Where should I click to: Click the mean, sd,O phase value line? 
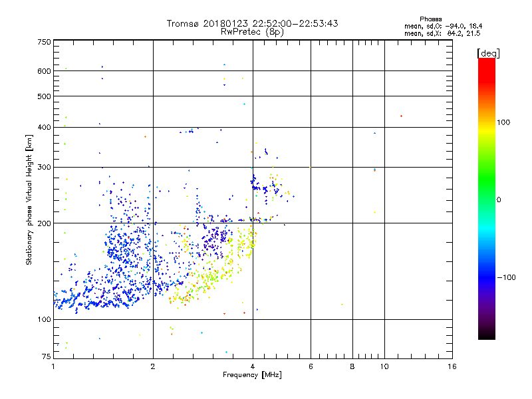pyautogui.click(x=443, y=26)
